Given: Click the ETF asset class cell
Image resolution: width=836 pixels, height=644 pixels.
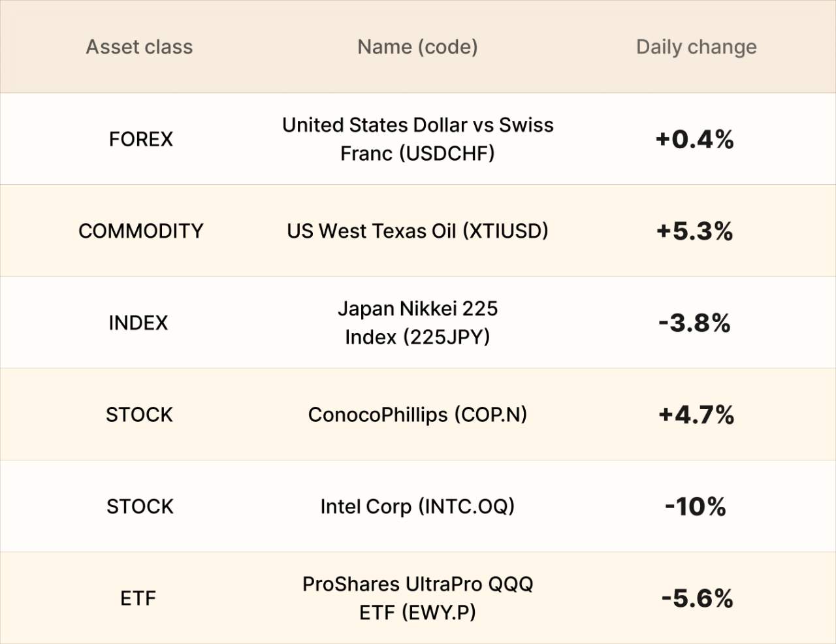Looking at the screenshot, I should click(138, 598).
